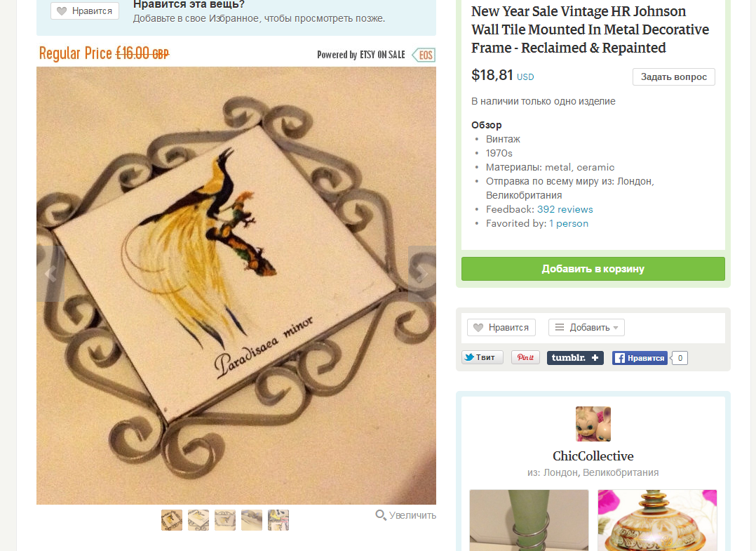Click the EOS sale tag icon
This screenshot has height=551, width=756.
[424, 55]
